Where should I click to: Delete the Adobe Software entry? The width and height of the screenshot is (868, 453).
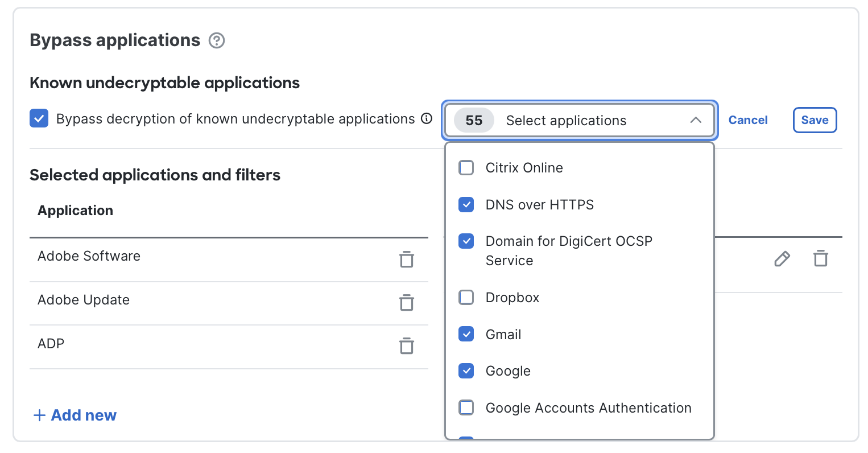coord(407,259)
